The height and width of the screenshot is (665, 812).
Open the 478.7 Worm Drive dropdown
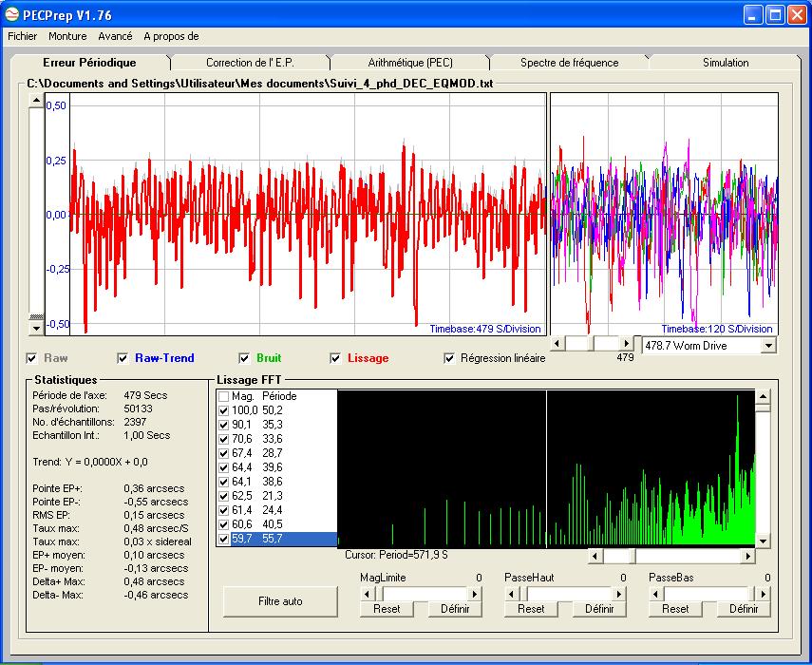[x=768, y=346]
